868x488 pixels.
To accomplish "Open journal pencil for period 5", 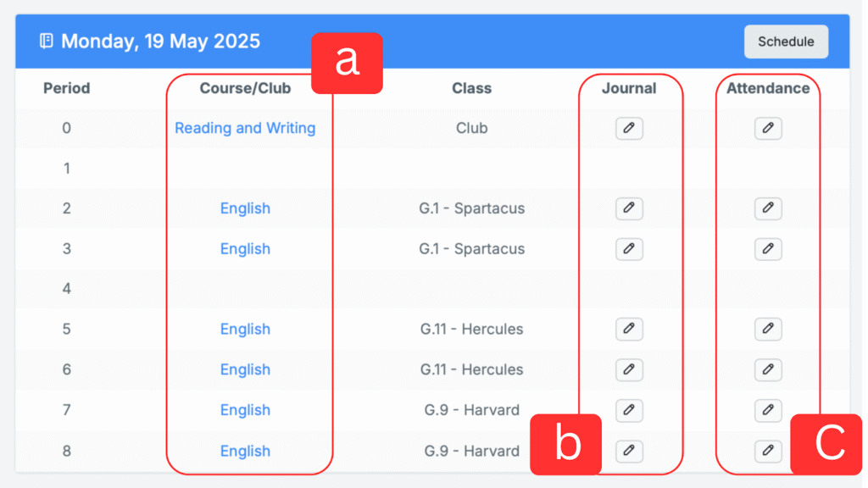I will [x=629, y=329].
